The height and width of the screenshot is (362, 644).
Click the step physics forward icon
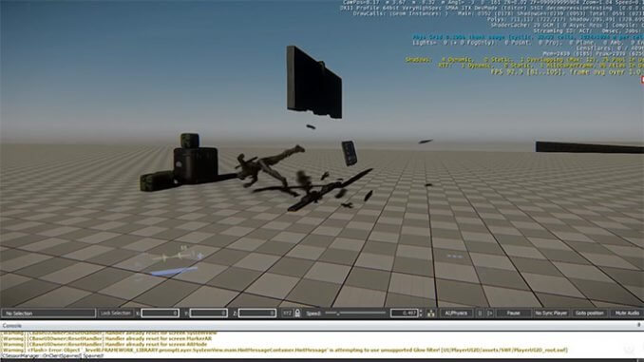pyautogui.click(x=490, y=314)
